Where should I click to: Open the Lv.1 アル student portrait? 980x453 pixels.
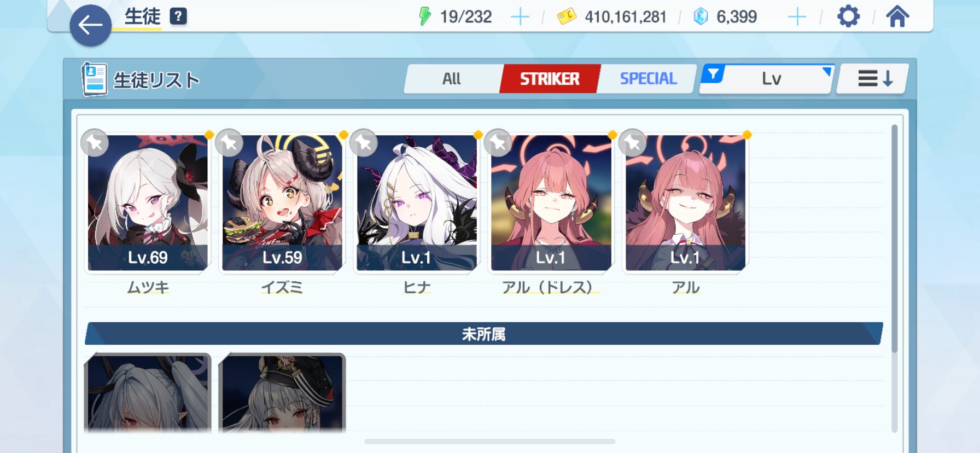click(x=685, y=203)
